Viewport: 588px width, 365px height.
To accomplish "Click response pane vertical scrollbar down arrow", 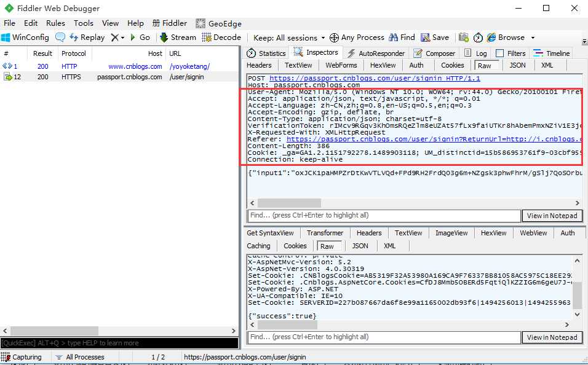I will pyautogui.click(x=577, y=315).
